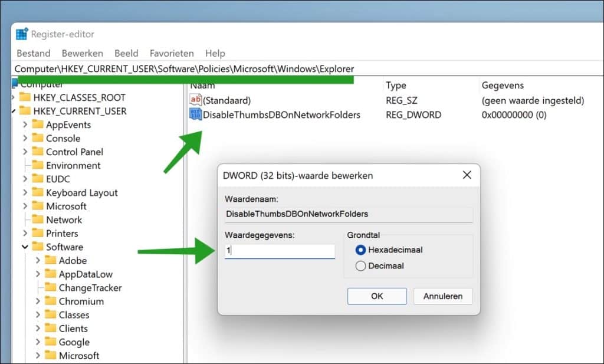Collapse the HKEY_CURRENT_USER branch
This screenshot has height=364, width=604.
[x=14, y=111]
